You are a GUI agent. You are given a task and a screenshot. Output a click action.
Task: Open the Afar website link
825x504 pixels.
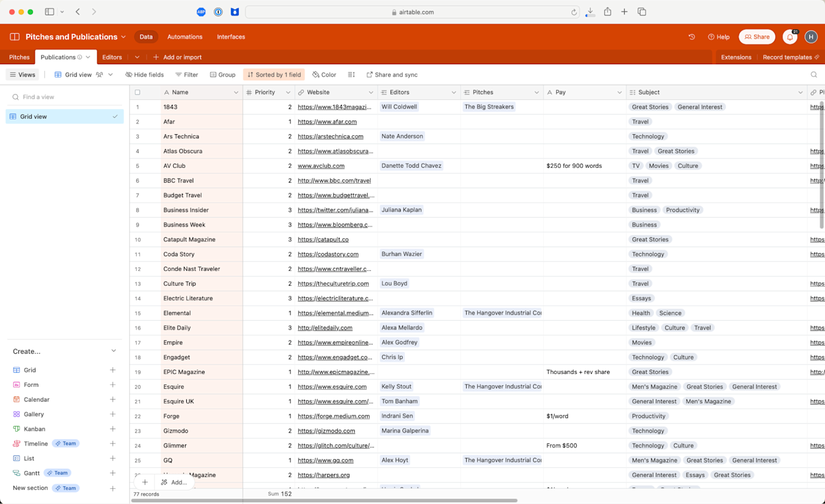click(327, 122)
